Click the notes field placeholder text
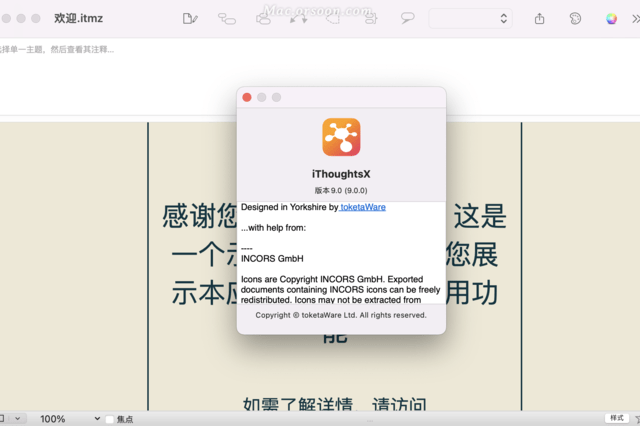 pos(57,49)
